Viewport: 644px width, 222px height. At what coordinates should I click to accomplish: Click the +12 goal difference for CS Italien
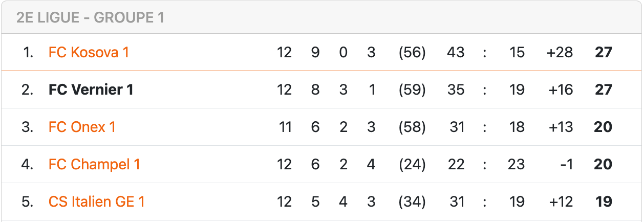(561, 202)
